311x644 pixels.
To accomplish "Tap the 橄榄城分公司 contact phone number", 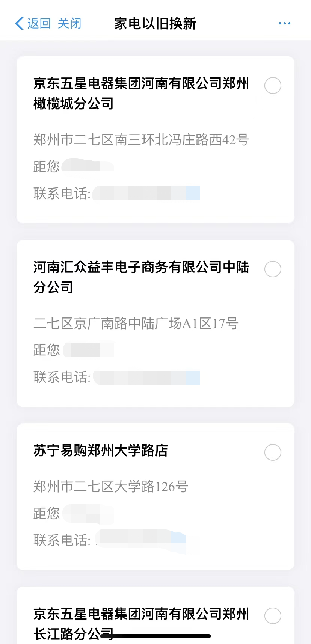I will point(146,193).
